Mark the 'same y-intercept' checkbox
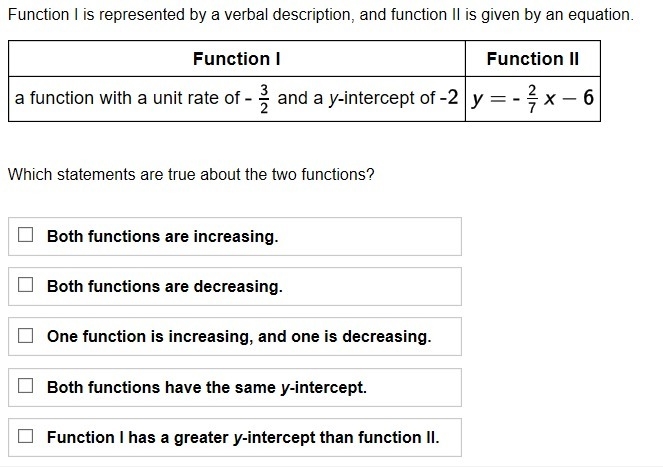The width and height of the screenshot is (663, 467). [25, 385]
